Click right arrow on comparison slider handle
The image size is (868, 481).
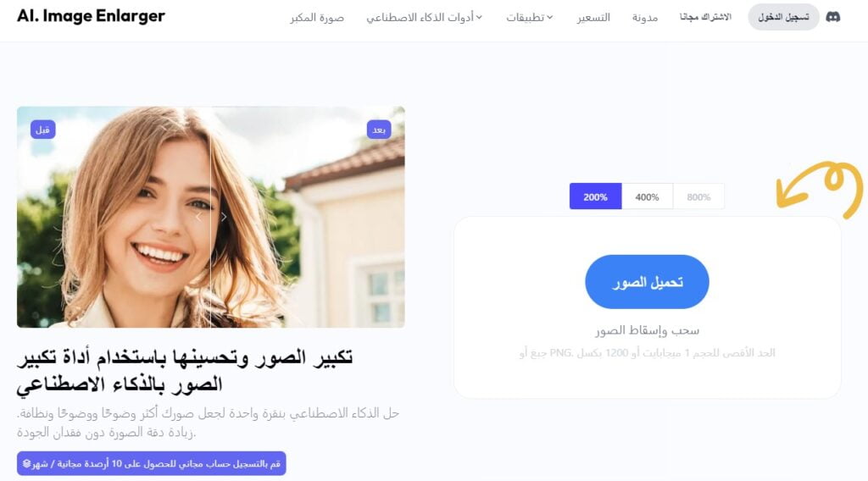[x=224, y=218]
